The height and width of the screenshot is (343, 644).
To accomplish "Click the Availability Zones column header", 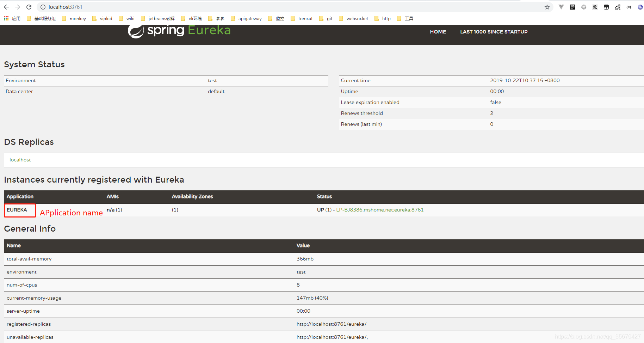I will pos(192,196).
